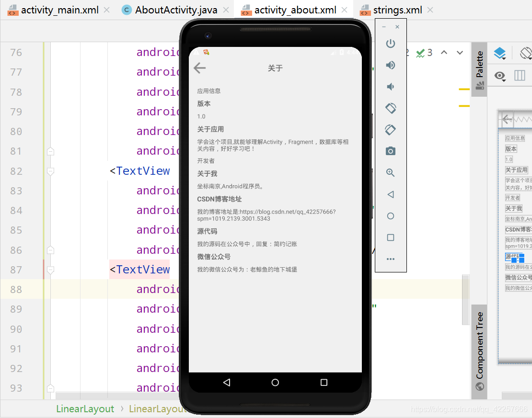Click the second yellow warning stripe marker
This screenshot has width=532, height=418.
coord(464,106)
